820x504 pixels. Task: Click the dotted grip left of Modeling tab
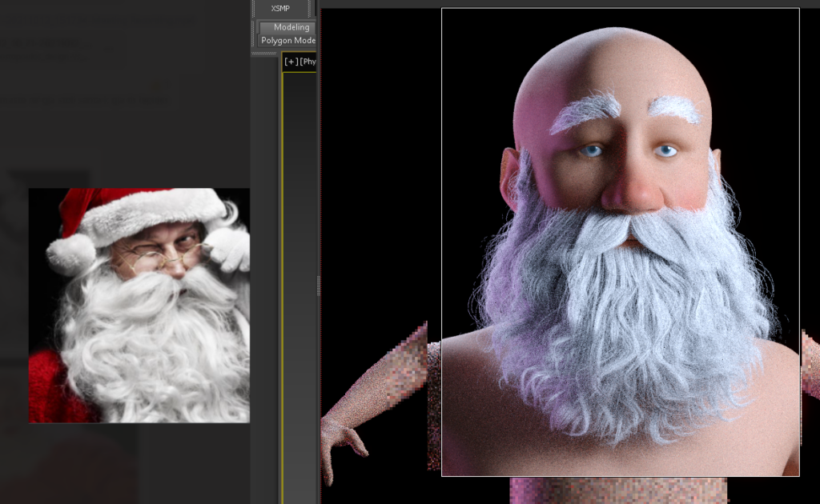pyautogui.click(x=254, y=34)
